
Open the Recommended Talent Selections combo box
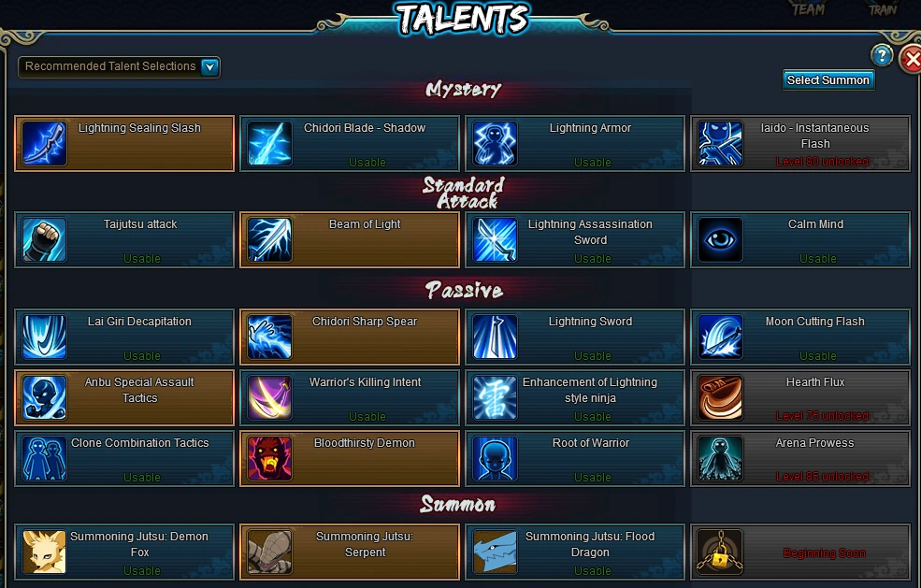[x=120, y=67]
